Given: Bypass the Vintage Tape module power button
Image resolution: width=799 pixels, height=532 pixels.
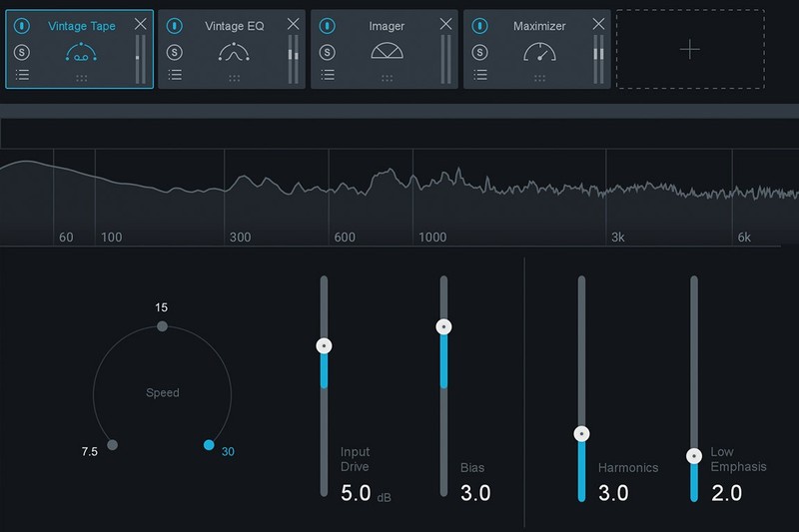Looking at the screenshot, I should 21,26.
